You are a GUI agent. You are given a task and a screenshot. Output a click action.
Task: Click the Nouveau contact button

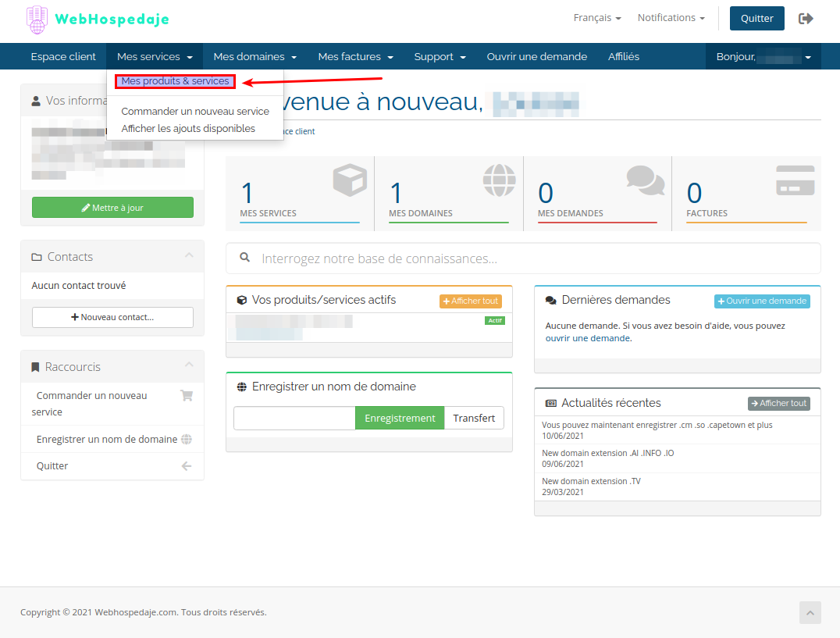click(112, 317)
